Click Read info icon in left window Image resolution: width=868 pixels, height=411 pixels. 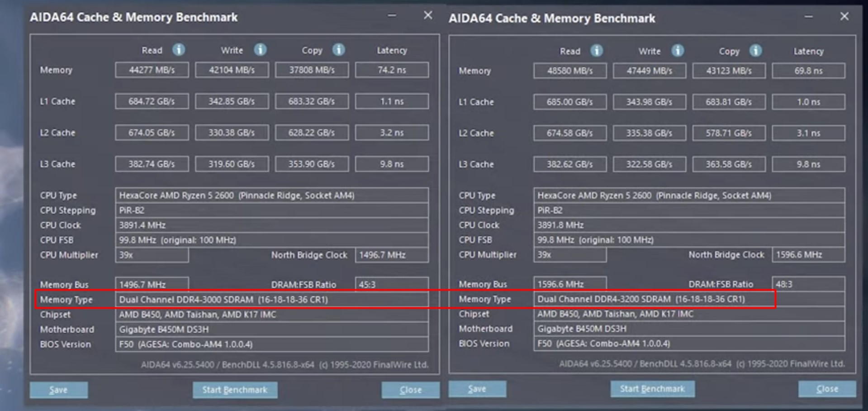pos(179,49)
